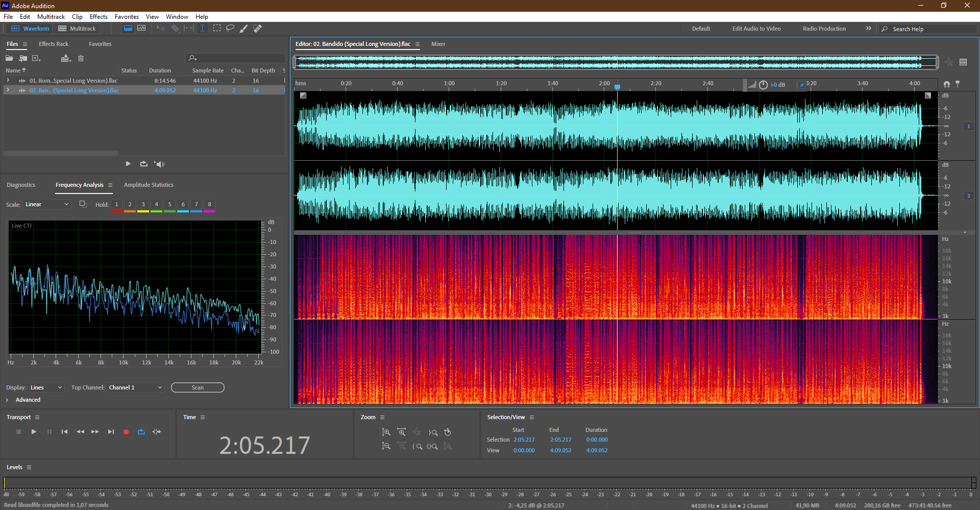Expand the Advanced section

7,400
